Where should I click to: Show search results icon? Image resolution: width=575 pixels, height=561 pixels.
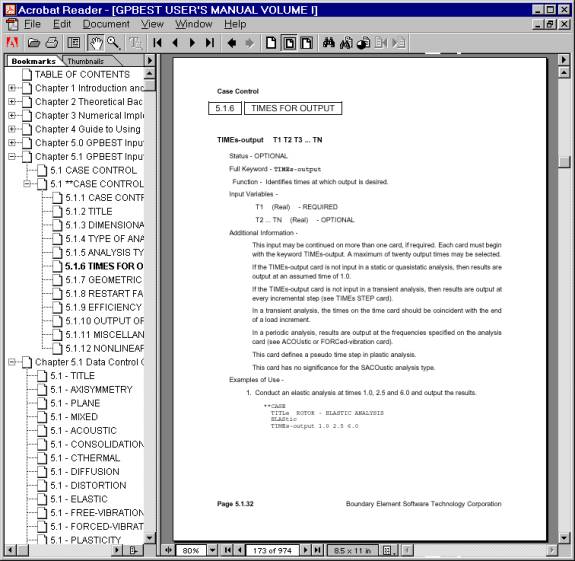(364, 43)
